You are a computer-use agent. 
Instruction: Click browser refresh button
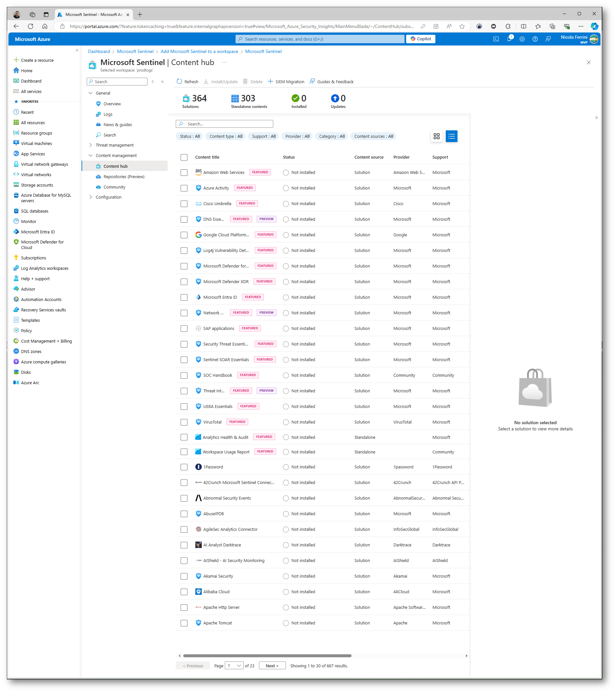[31, 26]
